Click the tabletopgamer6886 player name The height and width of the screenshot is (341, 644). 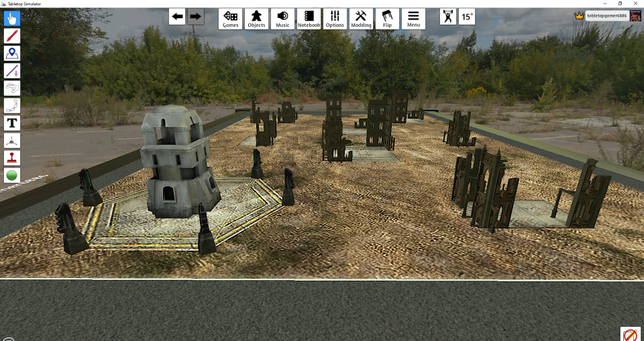point(607,15)
